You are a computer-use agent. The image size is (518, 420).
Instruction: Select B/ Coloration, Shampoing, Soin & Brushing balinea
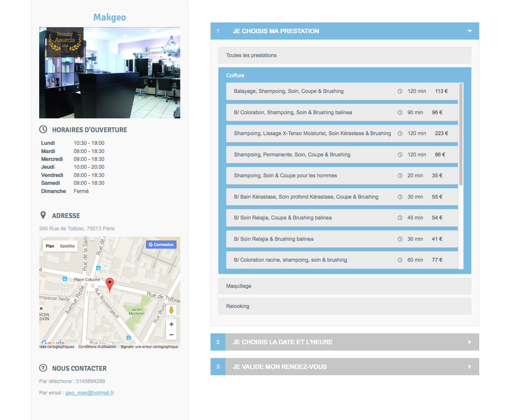[342, 112]
